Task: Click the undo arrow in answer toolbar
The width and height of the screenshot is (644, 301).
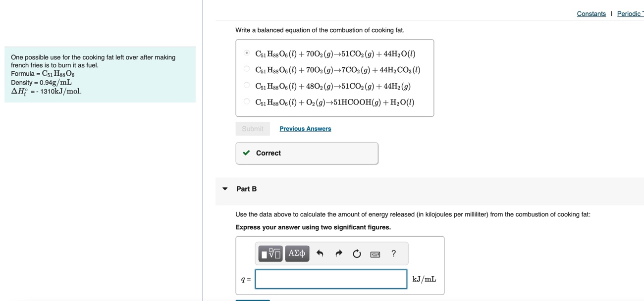Action: click(x=320, y=253)
